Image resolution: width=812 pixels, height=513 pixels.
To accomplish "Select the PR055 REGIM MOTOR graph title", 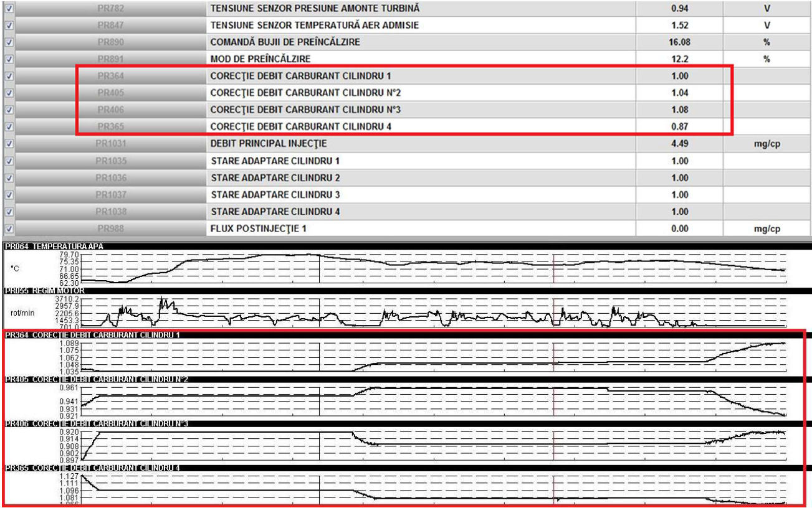I will pyautogui.click(x=45, y=291).
